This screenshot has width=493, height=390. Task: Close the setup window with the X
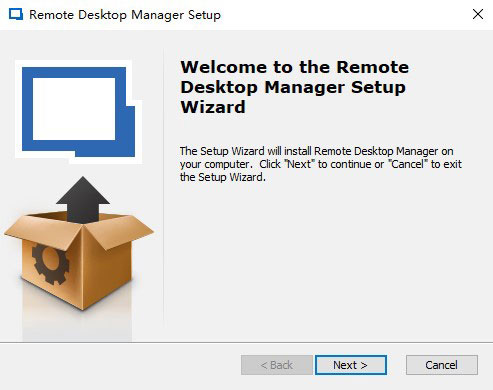tap(478, 14)
